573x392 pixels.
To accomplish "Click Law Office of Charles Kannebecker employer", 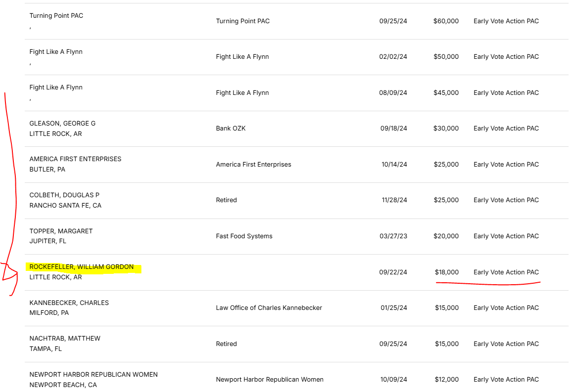I will (268, 308).
